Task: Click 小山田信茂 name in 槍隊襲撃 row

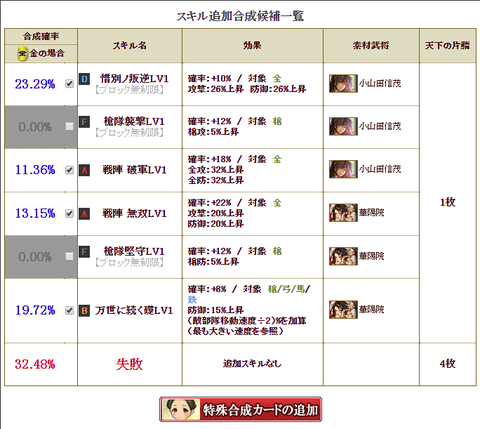Action: (380, 126)
